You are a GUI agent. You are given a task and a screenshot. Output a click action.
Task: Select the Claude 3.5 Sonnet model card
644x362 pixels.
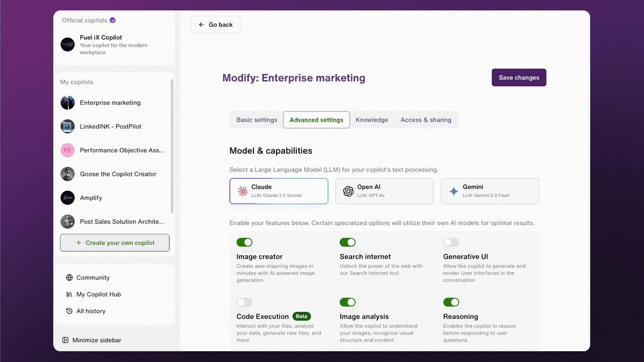(x=279, y=191)
